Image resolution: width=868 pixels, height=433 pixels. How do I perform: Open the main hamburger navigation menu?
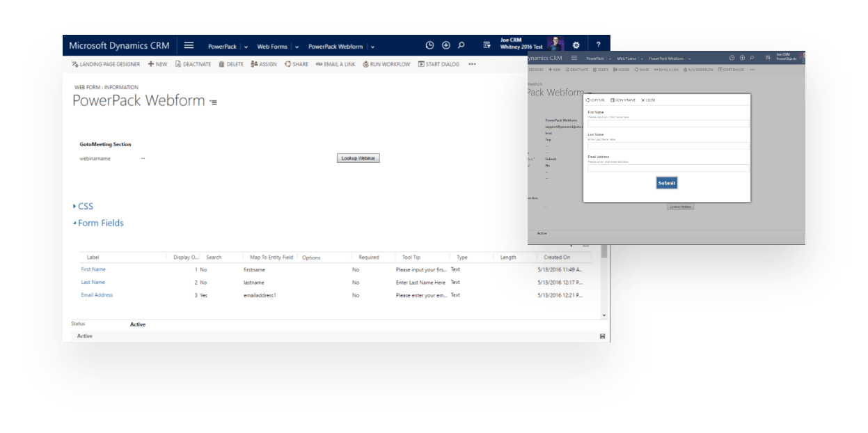189,46
